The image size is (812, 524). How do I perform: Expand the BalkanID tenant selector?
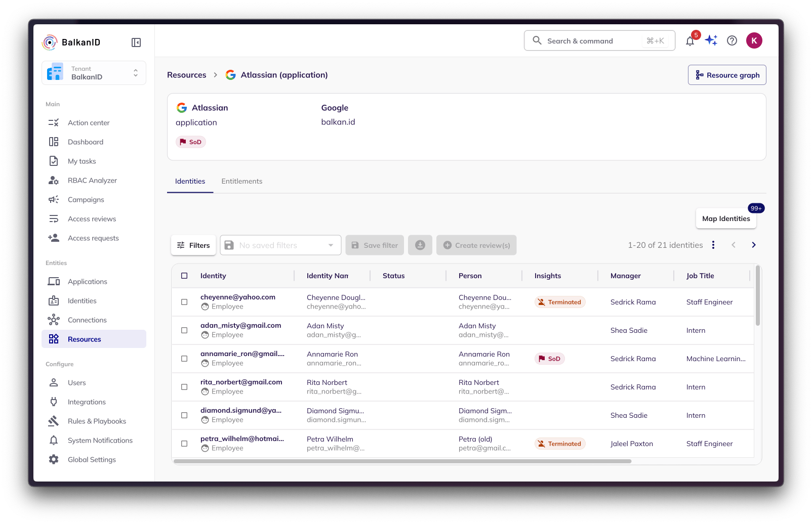point(94,73)
